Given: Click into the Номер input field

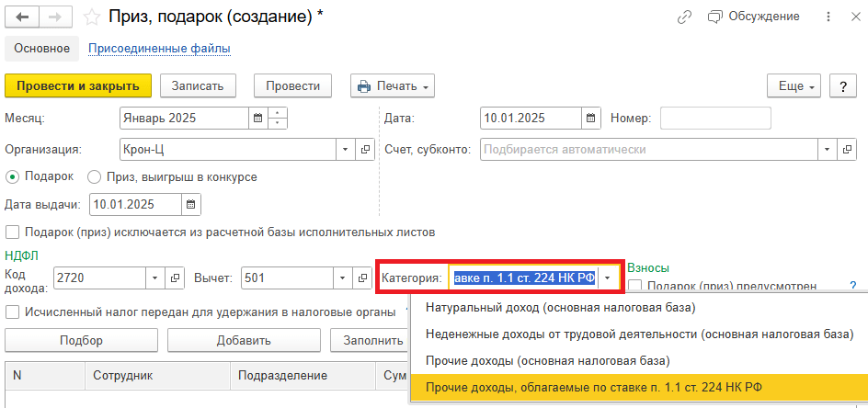Looking at the screenshot, I should coord(714,118).
